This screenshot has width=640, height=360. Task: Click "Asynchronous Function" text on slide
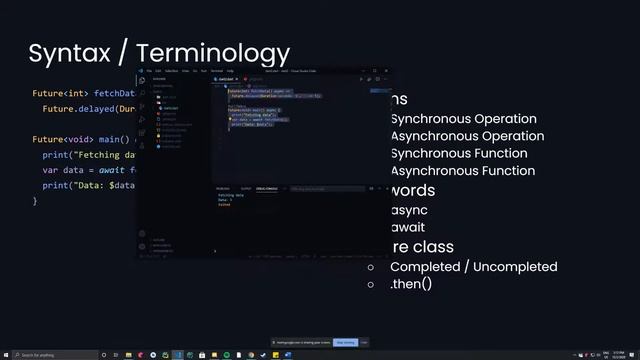(463, 171)
